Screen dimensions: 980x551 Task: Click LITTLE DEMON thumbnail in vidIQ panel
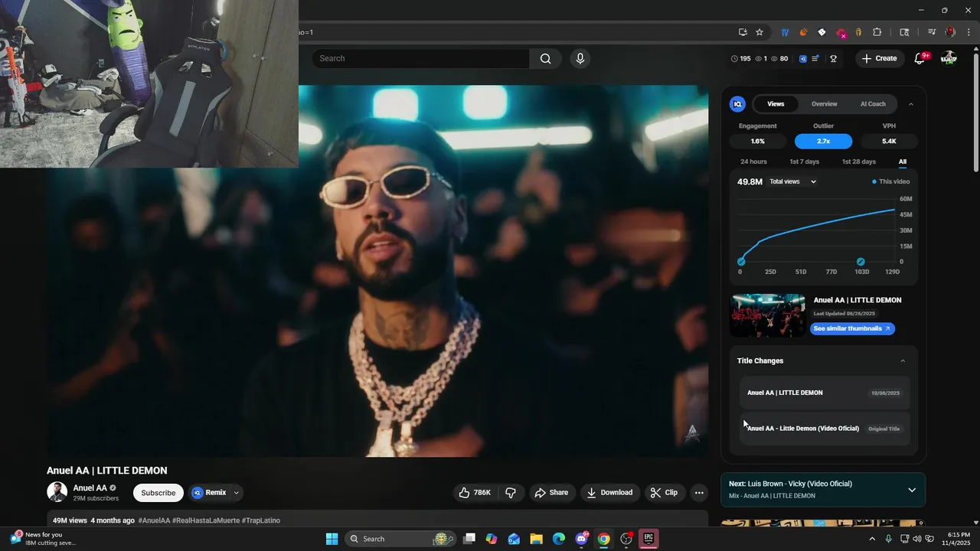click(x=767, y=315)
